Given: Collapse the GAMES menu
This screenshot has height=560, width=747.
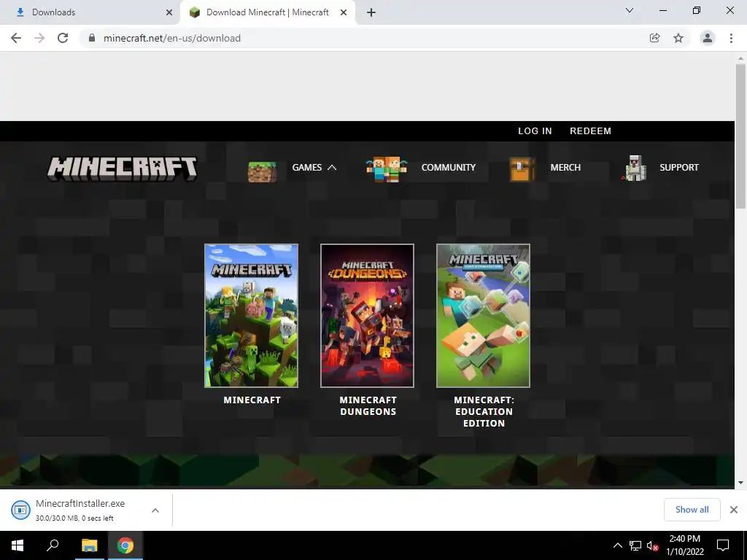Looking at the screenshot, I should [314, 168].
